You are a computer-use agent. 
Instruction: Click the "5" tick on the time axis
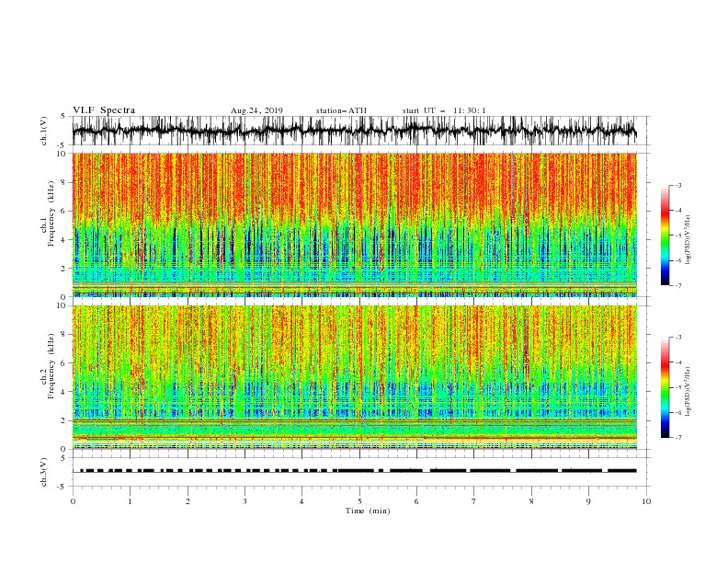359,501
